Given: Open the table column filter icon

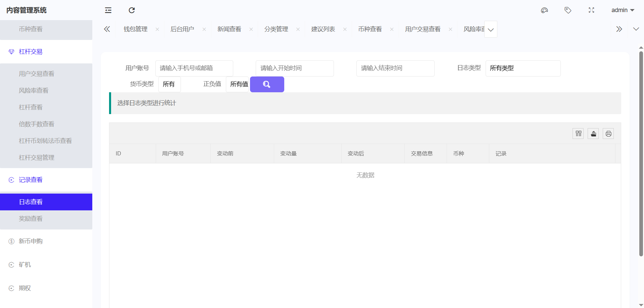Looking at the screenshot, I should tap(578, 134).
